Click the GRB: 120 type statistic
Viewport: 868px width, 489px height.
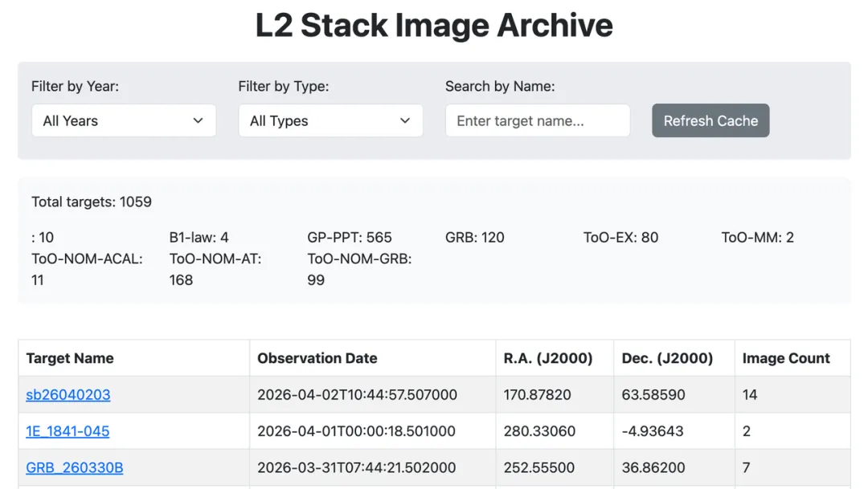tap(475, 237)
